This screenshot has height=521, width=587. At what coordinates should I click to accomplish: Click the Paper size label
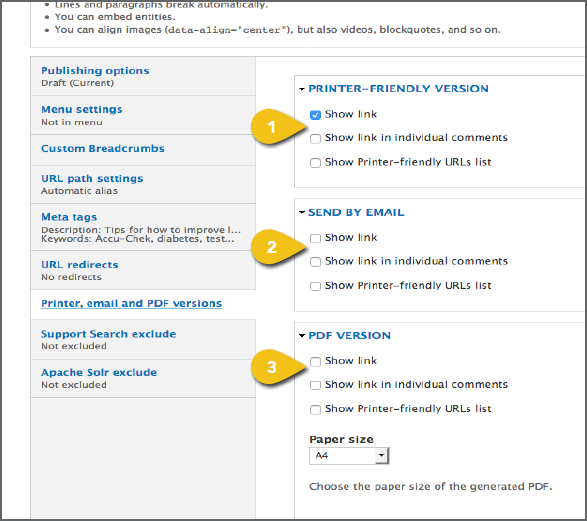click(341, 439)
